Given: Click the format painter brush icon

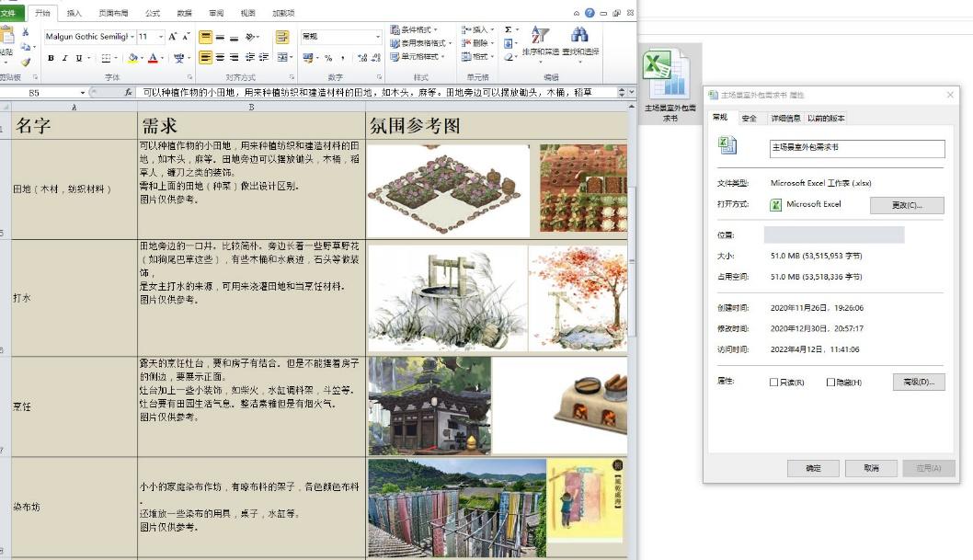Looking at the screenshot, I should click(26, 62).
